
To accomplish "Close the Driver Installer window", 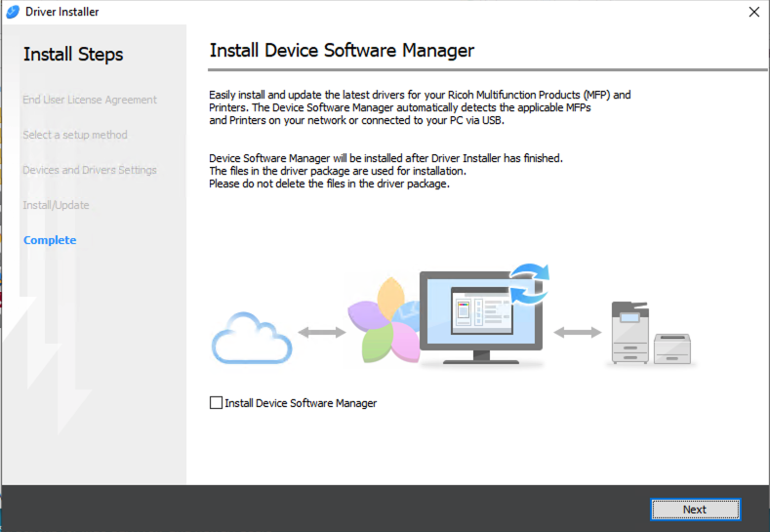I will tap(754, 12).
